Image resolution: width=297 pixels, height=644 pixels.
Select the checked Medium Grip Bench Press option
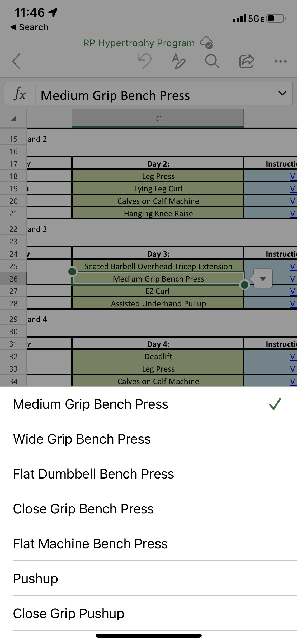pos(91,404)
